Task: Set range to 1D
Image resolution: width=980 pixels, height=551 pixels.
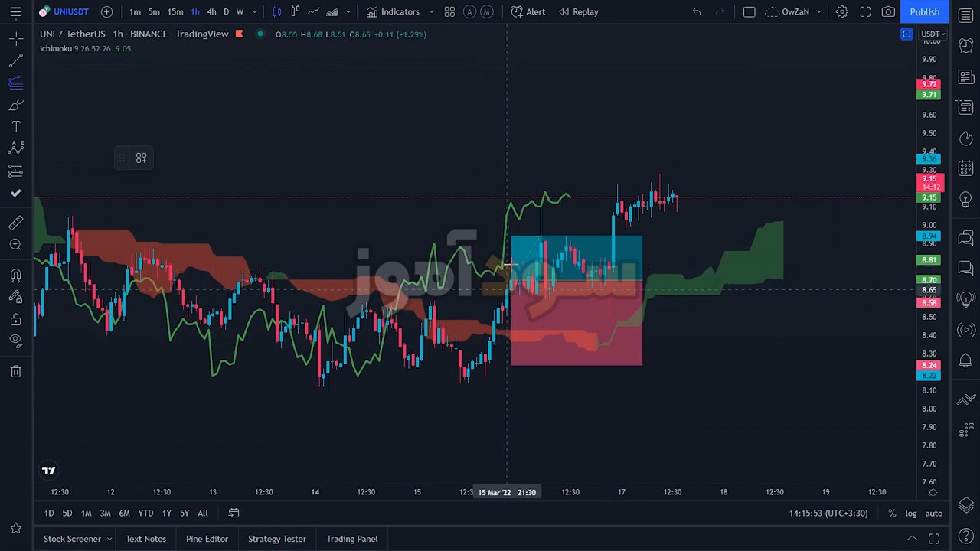Action: tap(49, 514)
